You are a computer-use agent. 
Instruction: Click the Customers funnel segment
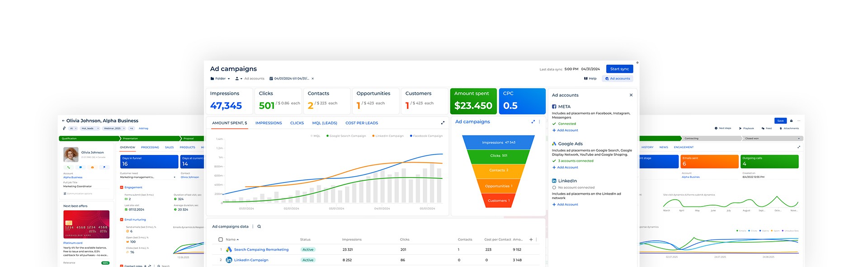tap(499, 201)
